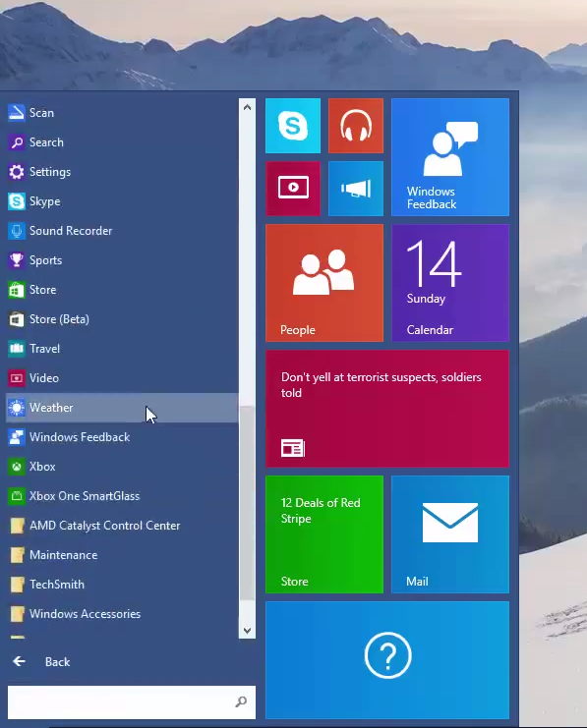Viewport: 587px width, 728px height.
Task: Open the Mail tile
Action: pyautogui.click(x=450, y=534)
